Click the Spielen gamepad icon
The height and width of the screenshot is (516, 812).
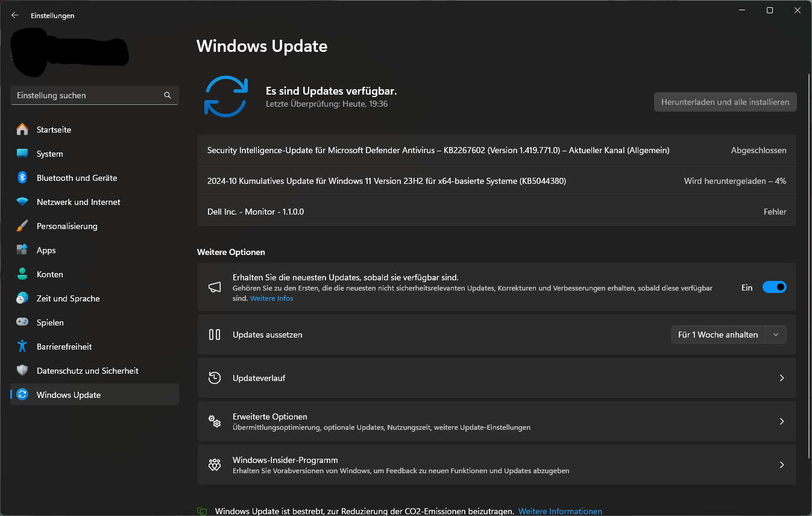[x=22, y=322]
